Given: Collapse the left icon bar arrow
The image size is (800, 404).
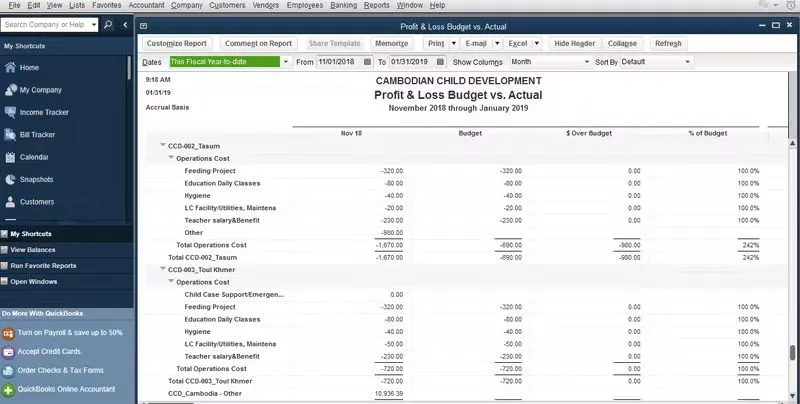Looking at the screenshot, I should click(x=124, y=23).
